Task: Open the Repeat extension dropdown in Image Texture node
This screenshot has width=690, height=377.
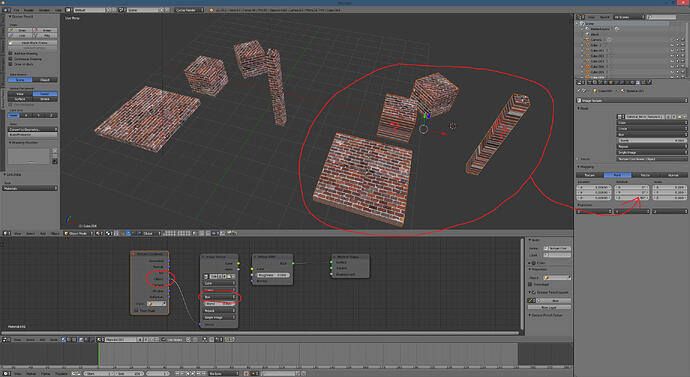Action: tap(219, 311)
